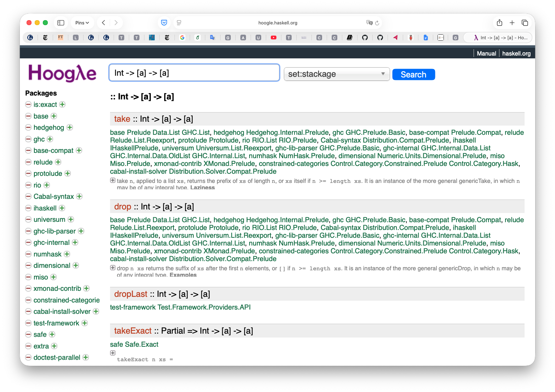This screenshot has height=392, width=555.
Task: Click the blue Search button
Action: pos(413,74)
